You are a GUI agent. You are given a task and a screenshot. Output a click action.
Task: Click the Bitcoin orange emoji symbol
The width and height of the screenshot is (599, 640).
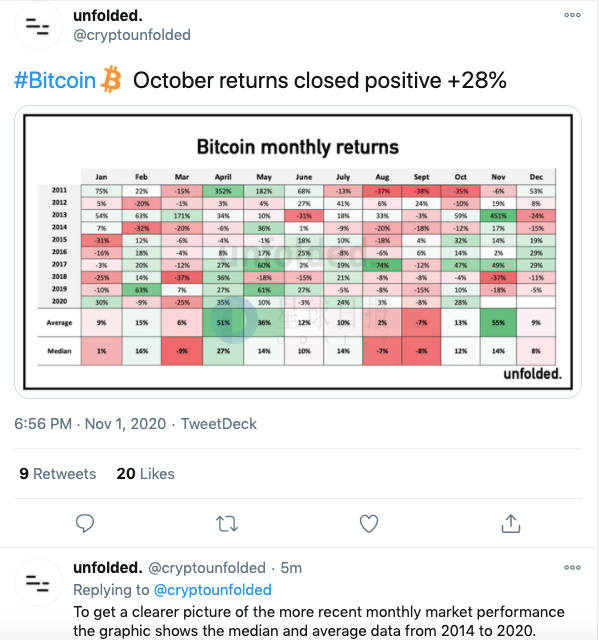pos(111,80)
